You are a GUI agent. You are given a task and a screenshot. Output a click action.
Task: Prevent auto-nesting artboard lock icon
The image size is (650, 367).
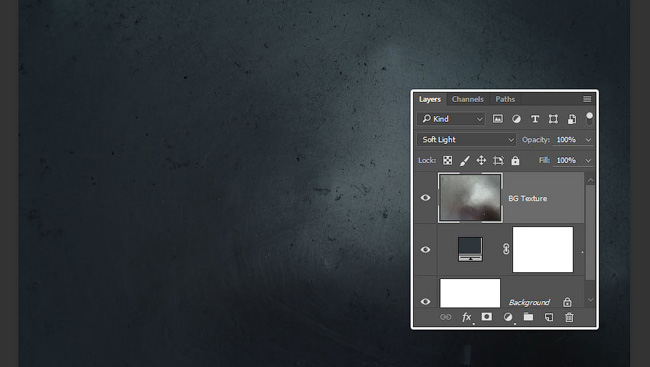tap(498, 160)
